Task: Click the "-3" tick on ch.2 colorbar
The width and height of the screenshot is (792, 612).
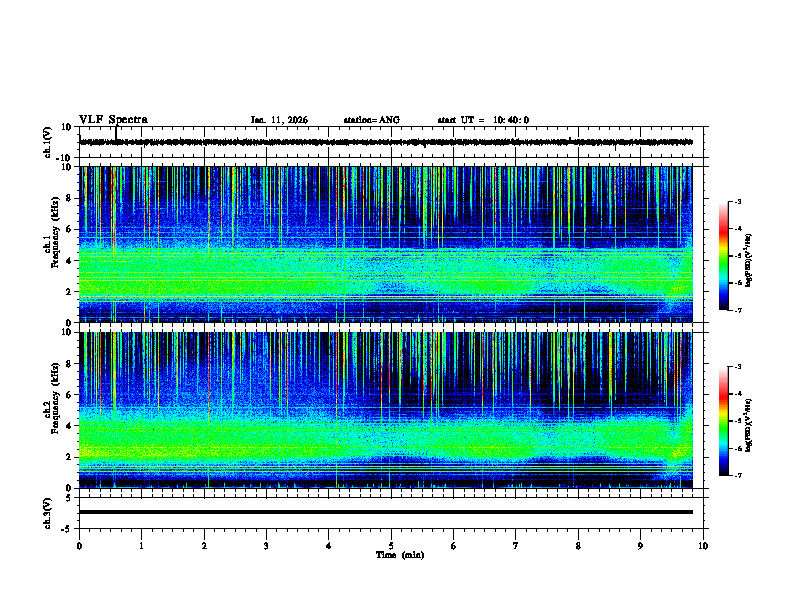Action: point(738,367)
